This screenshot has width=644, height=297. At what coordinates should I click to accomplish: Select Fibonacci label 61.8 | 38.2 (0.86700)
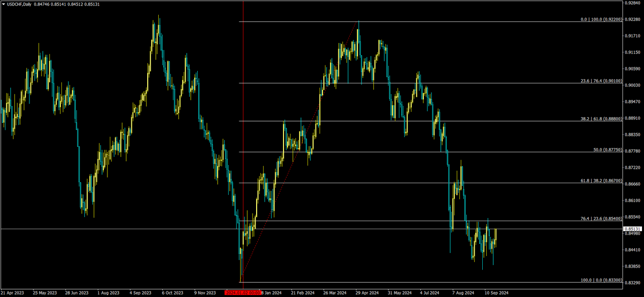[601, 181]
